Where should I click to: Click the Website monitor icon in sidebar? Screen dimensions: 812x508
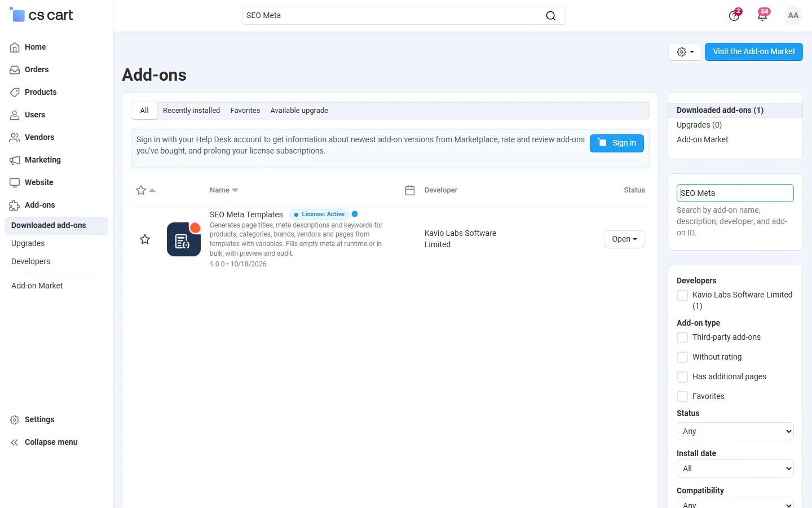point(15,183)
